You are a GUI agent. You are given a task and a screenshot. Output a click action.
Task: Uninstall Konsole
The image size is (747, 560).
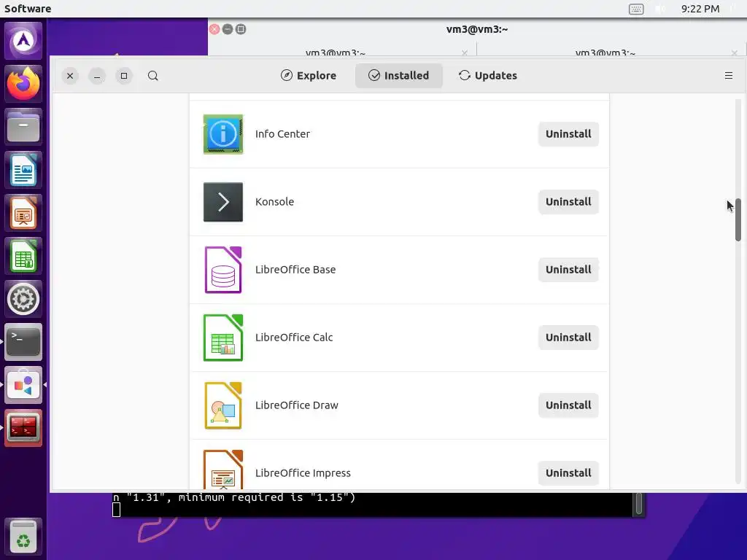(568, 202)
